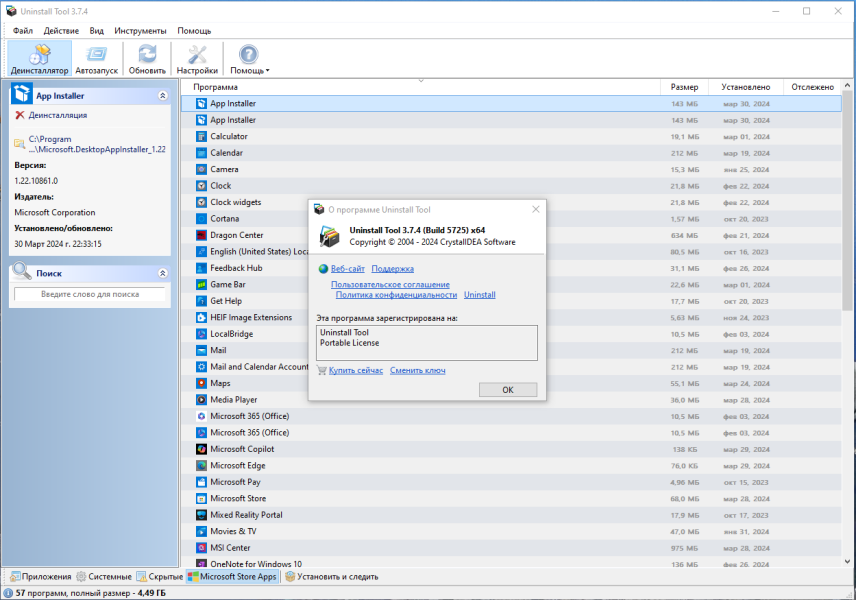
Task: Sort by the Размер column header
Action: pyautogui.click(x=684, y=87)
